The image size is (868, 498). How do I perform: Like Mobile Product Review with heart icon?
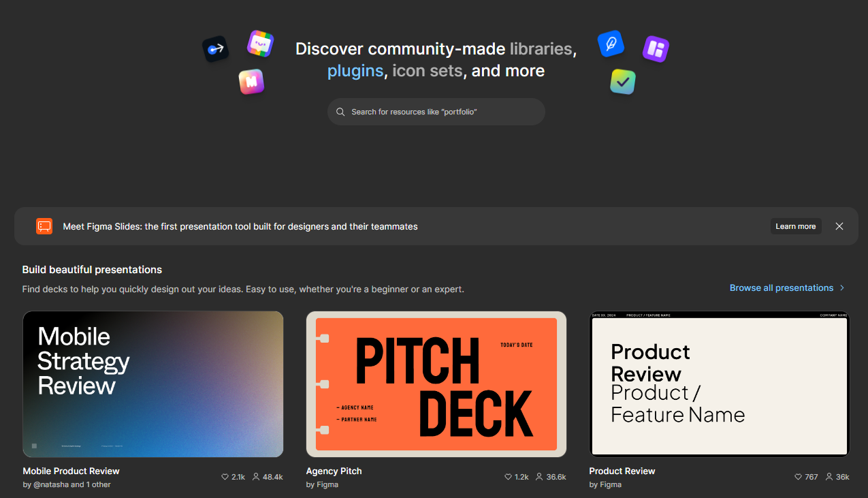(225, 477)
